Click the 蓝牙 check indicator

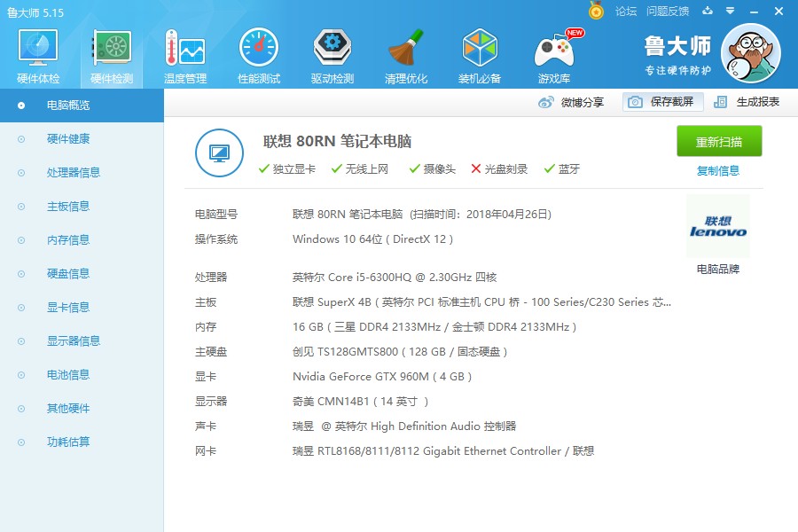[549, 168]
